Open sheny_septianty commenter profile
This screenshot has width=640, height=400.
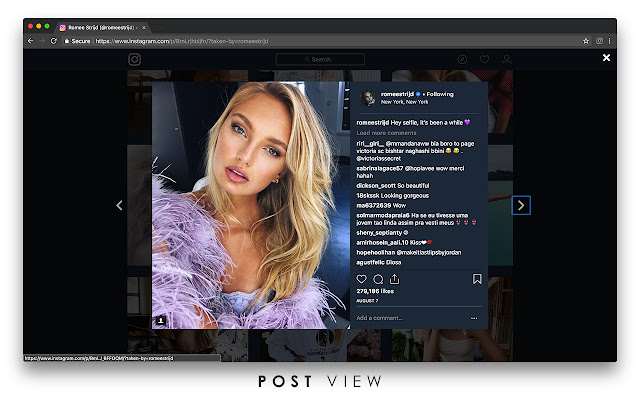click(x=379, y=233)
